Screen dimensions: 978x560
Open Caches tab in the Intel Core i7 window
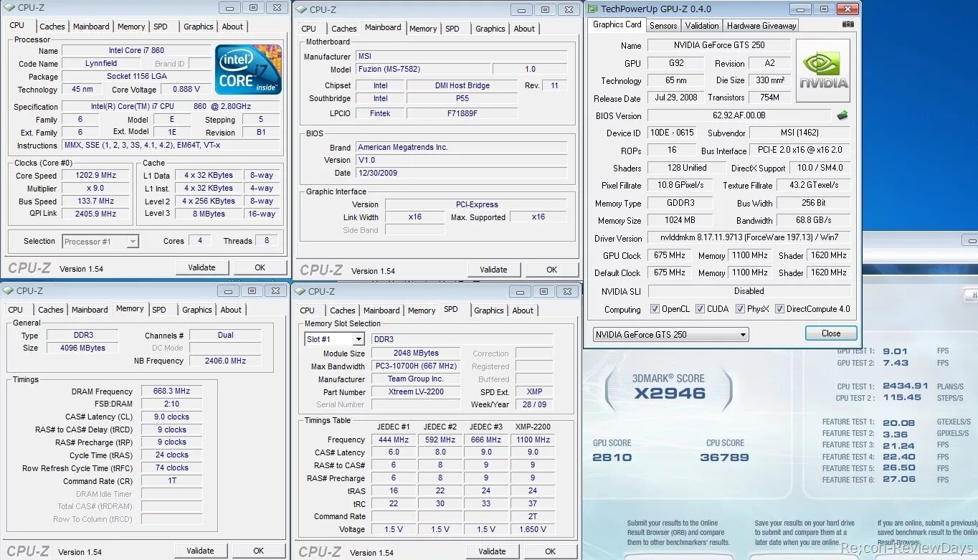(x=52, y=27)
